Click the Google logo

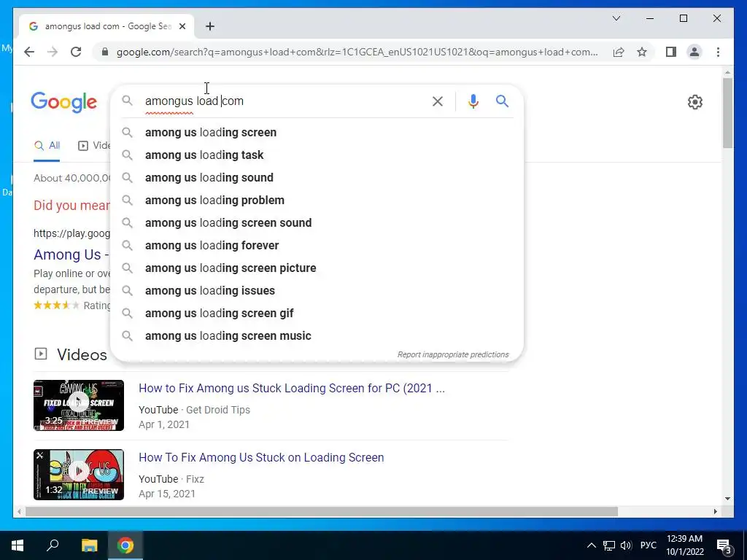pos(64,102)
